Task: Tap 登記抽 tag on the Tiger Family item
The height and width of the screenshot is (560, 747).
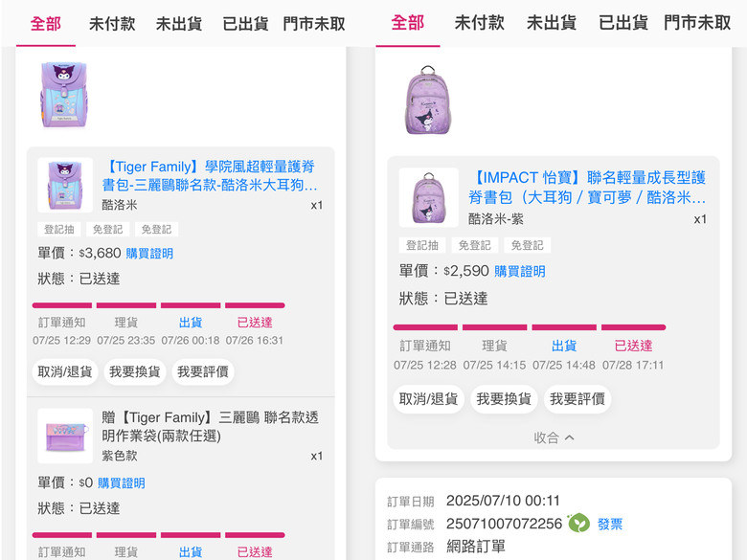Action: [59, 230]
